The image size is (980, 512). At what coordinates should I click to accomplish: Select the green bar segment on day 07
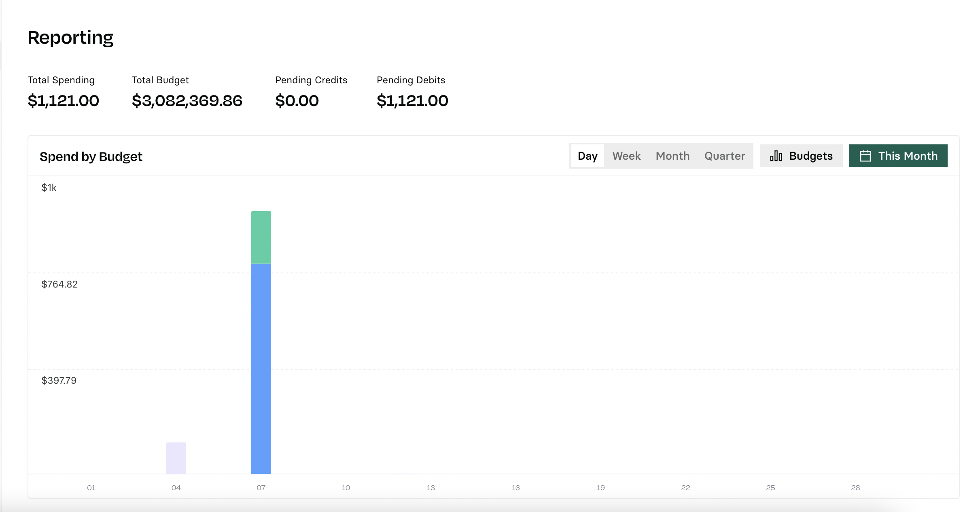coord(261,237)
